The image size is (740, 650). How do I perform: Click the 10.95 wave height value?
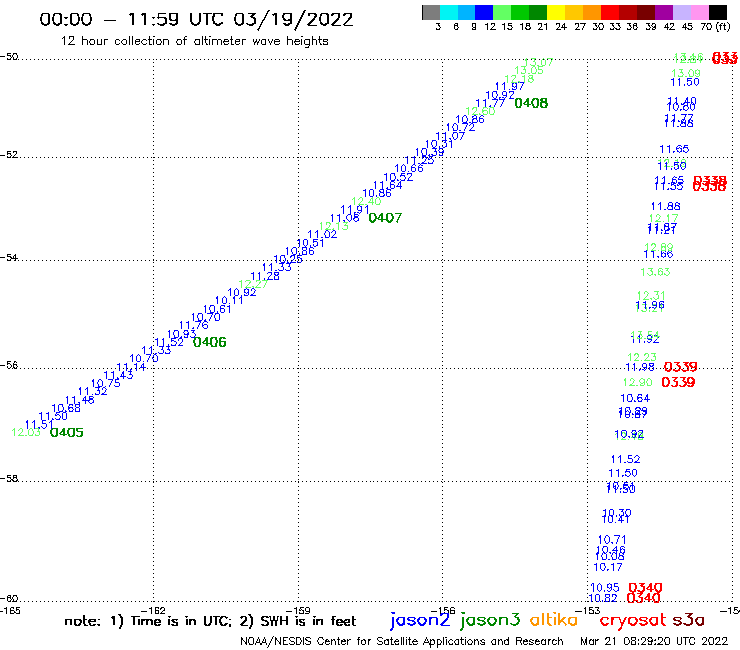tap(605, 588)
